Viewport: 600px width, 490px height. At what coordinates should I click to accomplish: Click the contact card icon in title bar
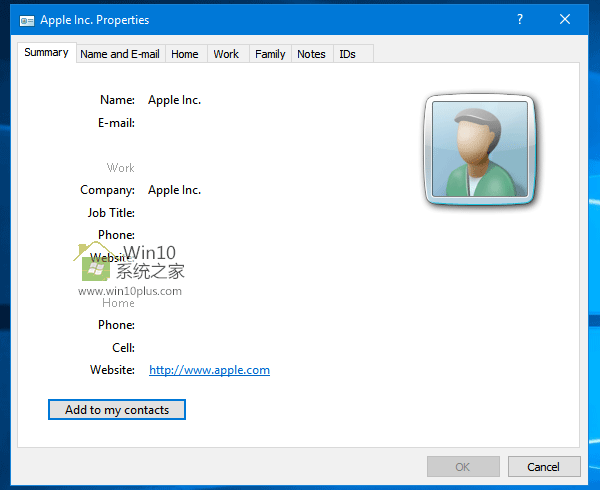(27, 20)
